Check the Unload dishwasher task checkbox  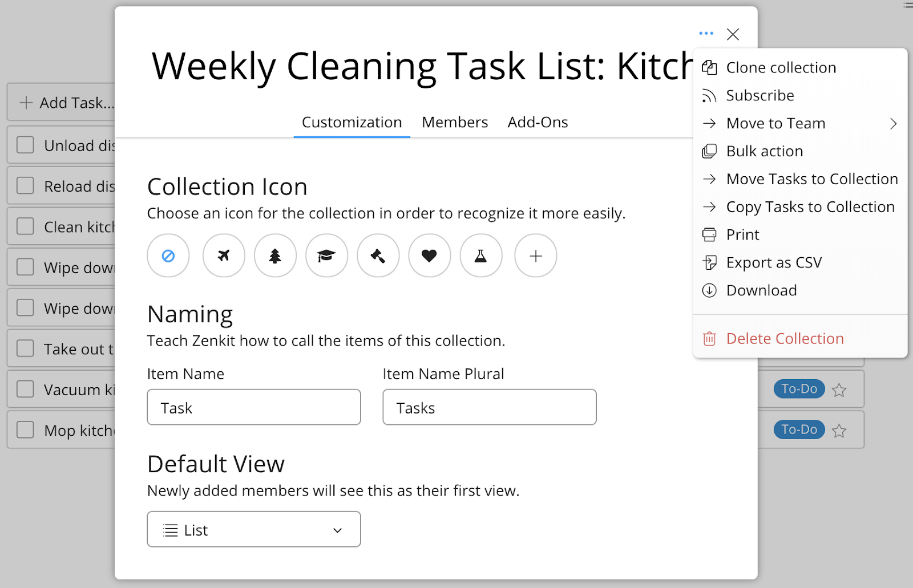pyautogui.click(x=25, y=145)
